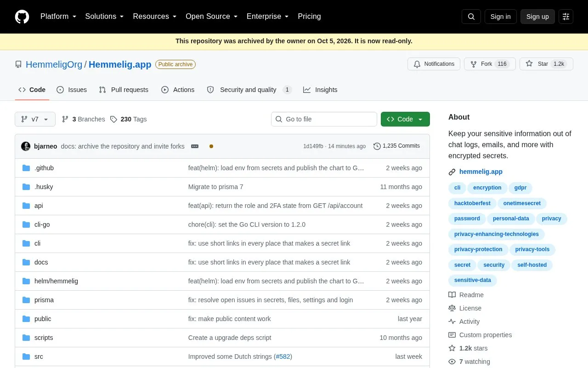Viewport: 588px width, 368px height.
Task: Expand the Solutions menu
Action: pos(104,17)
